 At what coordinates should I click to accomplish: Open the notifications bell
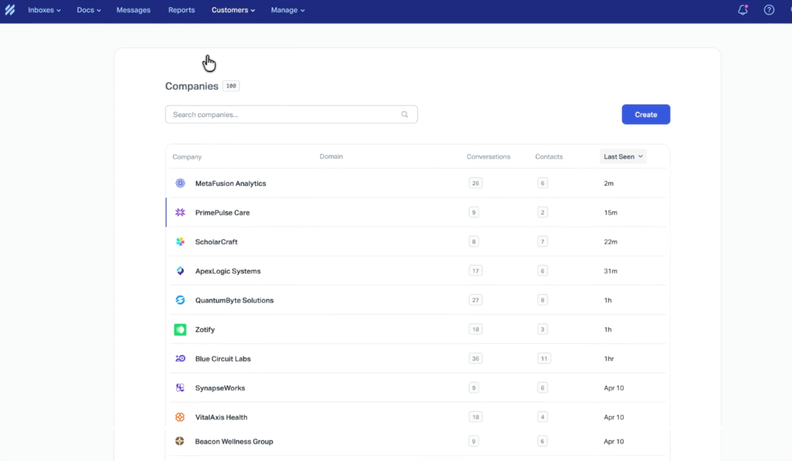[742, 10]
